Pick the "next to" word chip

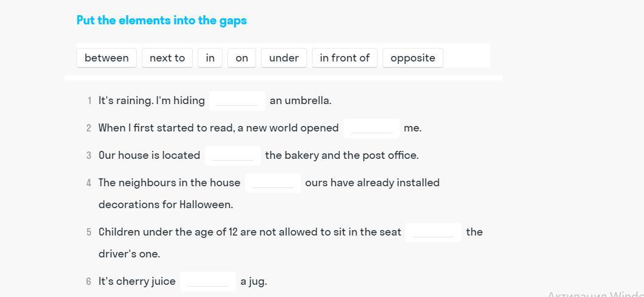[167, 58]
